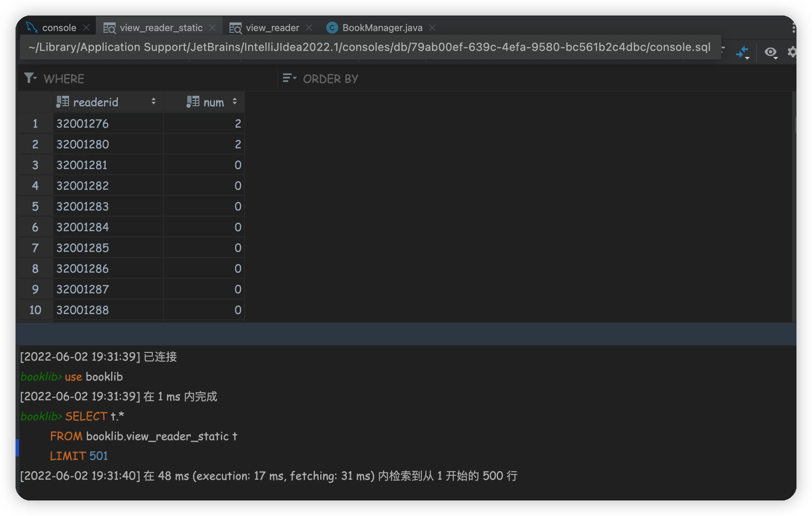Image resolution: width=812 pixels, height=516 pixels.
Task: Open the eye view-options dropdown
Action: pos(771,52)
